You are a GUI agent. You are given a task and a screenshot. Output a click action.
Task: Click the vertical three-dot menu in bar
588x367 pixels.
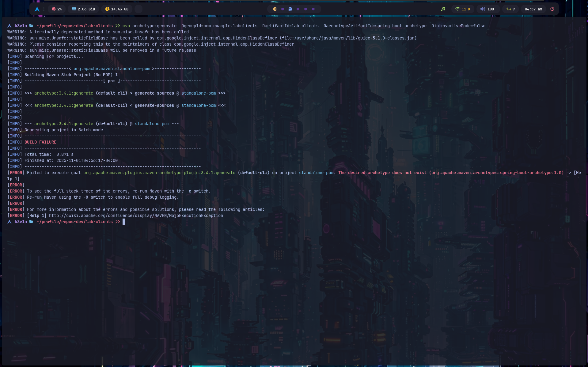(44, 9)
